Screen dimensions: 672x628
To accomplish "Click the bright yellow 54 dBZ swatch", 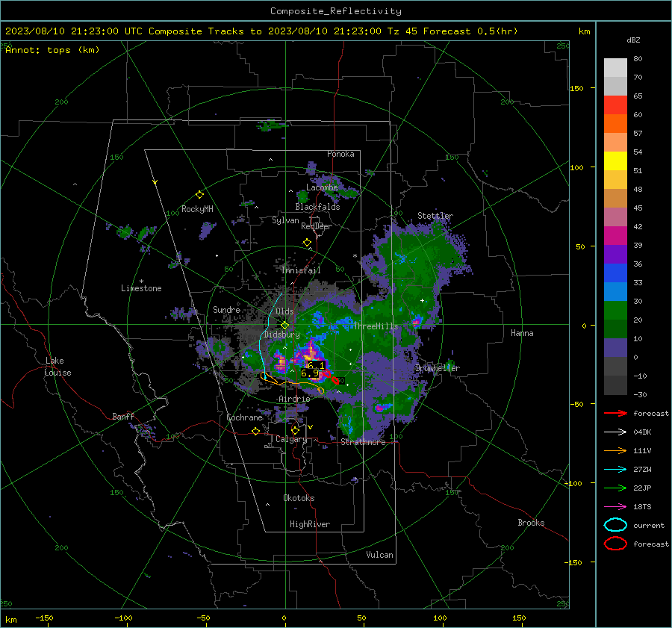I will [615, 161].
